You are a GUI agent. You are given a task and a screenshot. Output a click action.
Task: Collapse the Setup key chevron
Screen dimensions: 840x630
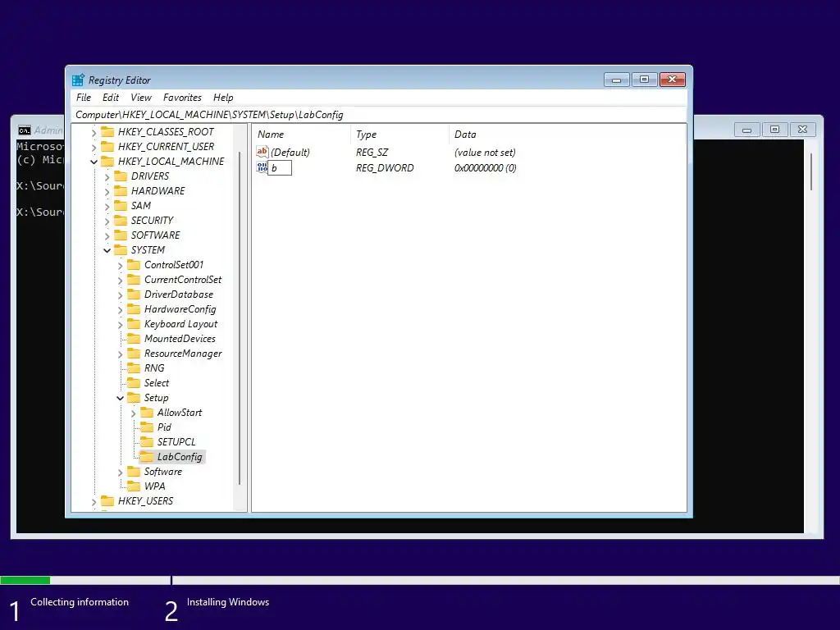pyautogui.click(x=120, y=398)
